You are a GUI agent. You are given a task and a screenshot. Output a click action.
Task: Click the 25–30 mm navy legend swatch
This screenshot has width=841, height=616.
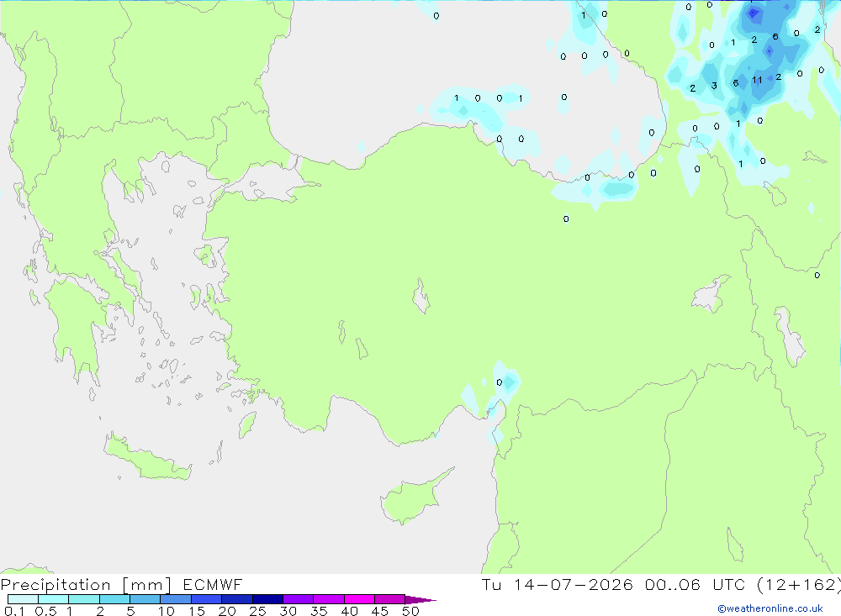click(x=267, y=599)
